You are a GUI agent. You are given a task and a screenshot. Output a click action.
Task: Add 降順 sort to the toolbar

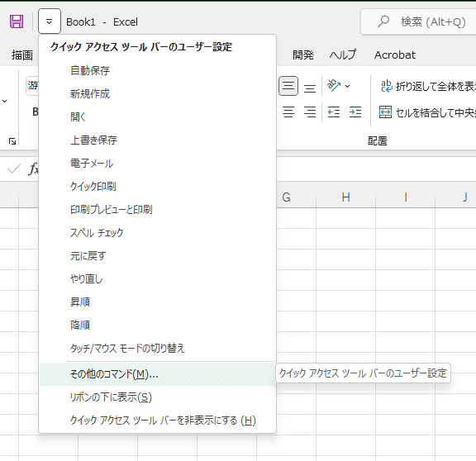[x=158, y=325]
